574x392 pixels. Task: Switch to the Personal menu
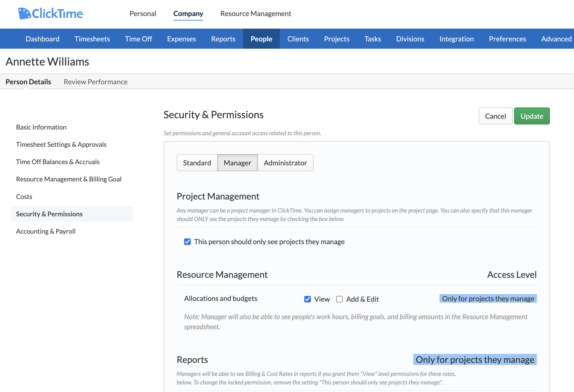tap(142, 14)
